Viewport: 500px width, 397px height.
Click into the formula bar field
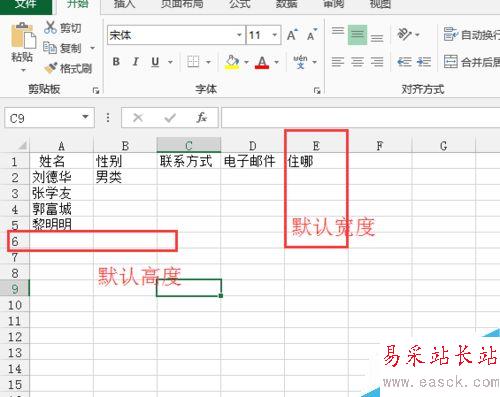pyautogui.click(x=361, y=118)
